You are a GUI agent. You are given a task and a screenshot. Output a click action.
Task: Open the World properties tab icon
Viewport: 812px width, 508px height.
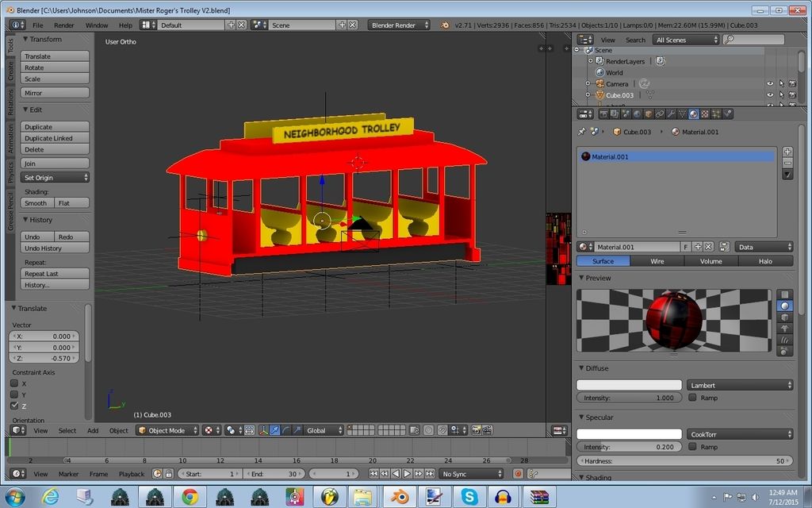click(637, 114)
